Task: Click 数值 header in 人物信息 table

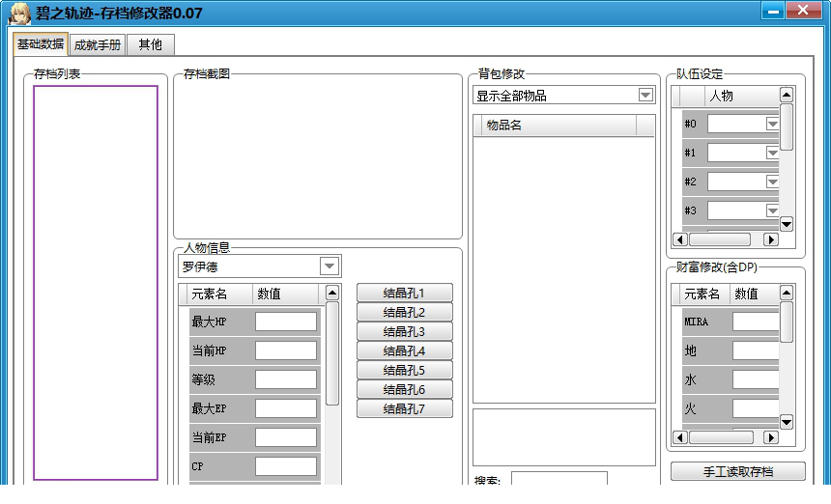Action: tap(286, 294)
